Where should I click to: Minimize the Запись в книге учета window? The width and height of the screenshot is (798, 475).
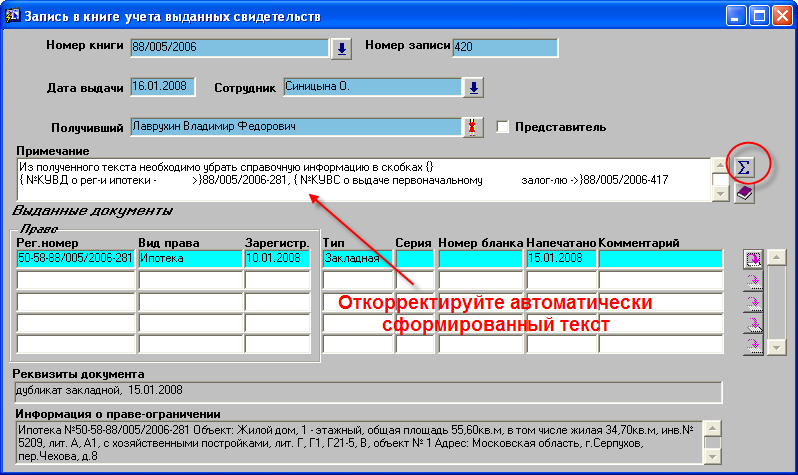pos(735,16)
